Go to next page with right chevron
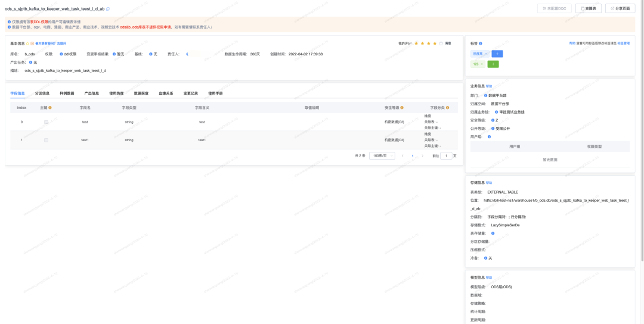The width and height of the screenshot is (644, 324). (x=423, y=156)
